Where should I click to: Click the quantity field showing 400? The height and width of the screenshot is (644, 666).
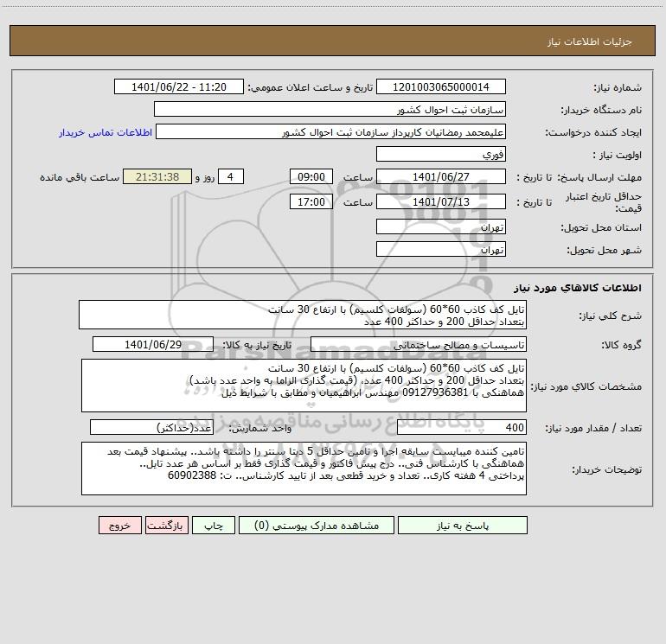462,428
